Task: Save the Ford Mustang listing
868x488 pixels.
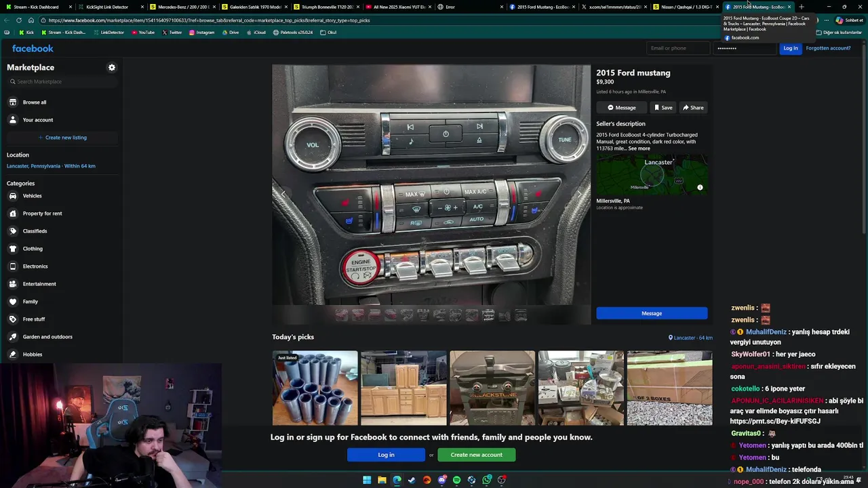Action: point(664,108)
